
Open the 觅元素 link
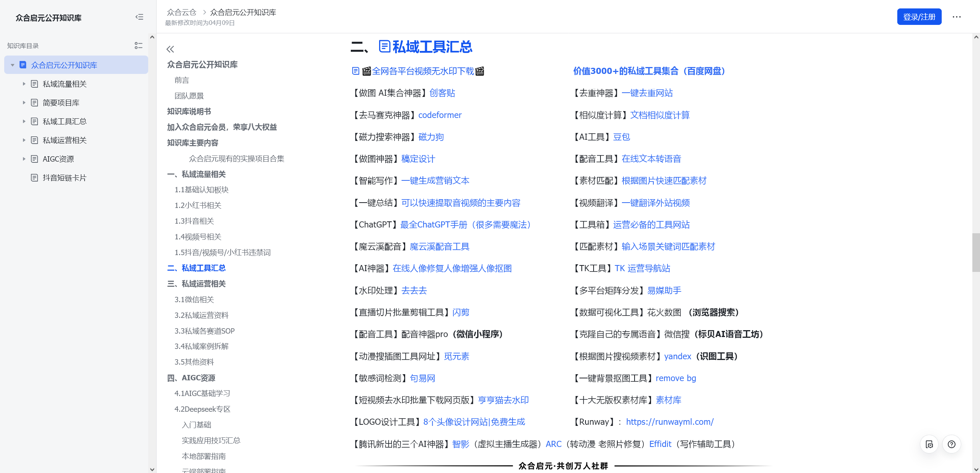point(456,356)
